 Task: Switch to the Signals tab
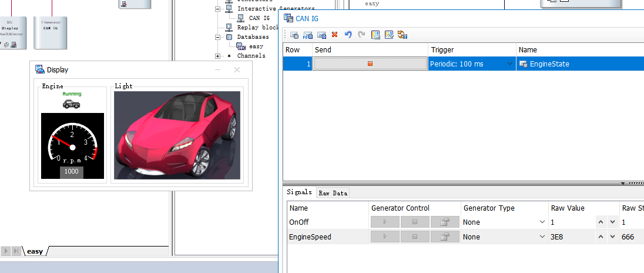coord(299,192)
